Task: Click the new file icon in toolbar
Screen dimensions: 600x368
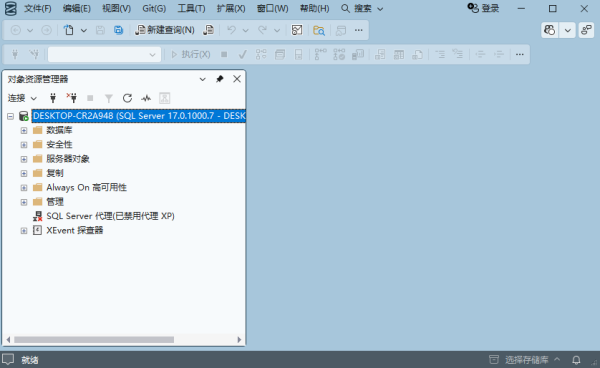Action: point(69,30)
